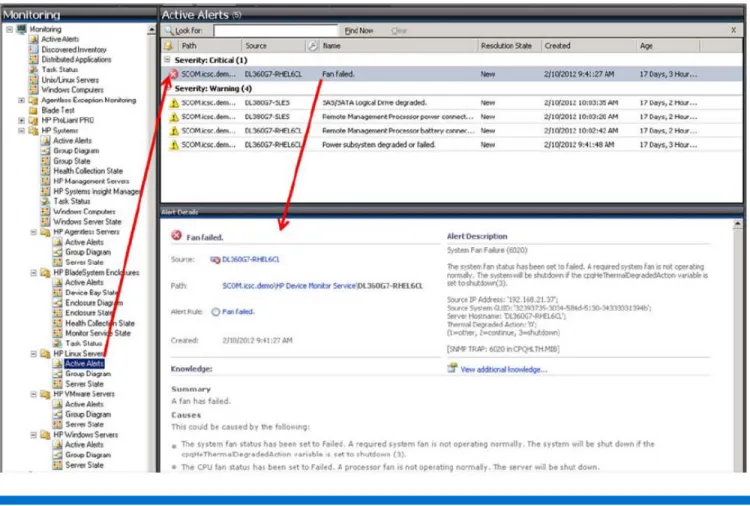This screenshot has width=750, height=506.
Task: Open the Fan failed alert rule link
Action: [x=238, y=311]
